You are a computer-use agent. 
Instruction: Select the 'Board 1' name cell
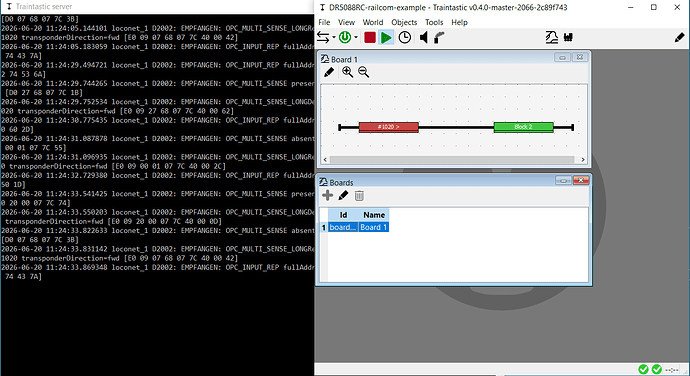click(374, 227)
